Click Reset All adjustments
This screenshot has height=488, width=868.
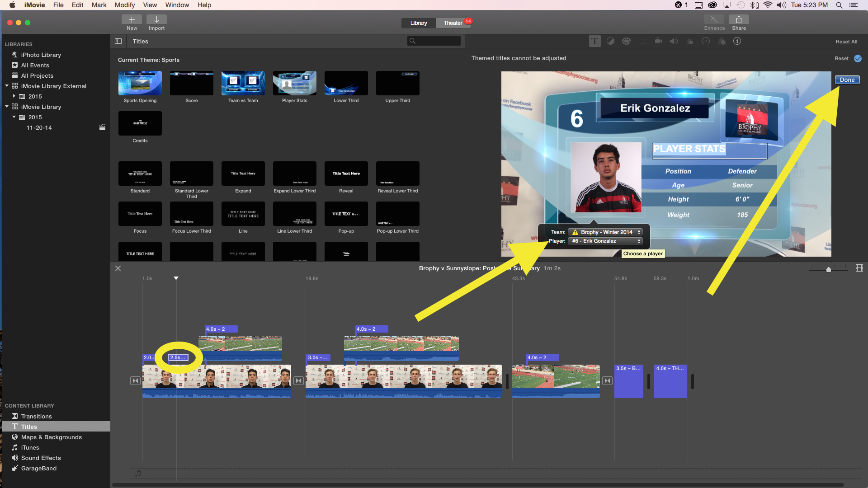click(846, 42)
